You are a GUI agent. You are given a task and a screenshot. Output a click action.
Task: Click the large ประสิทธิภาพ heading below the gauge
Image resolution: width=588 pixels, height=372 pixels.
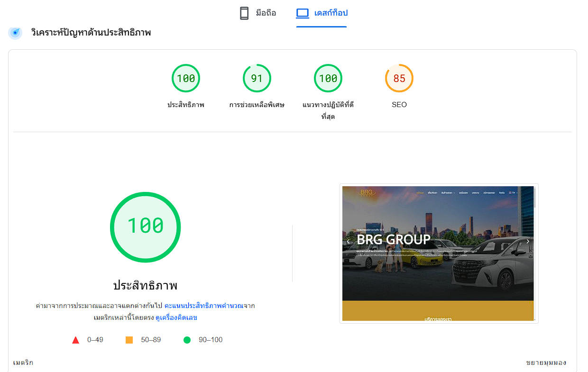(145, 285)
